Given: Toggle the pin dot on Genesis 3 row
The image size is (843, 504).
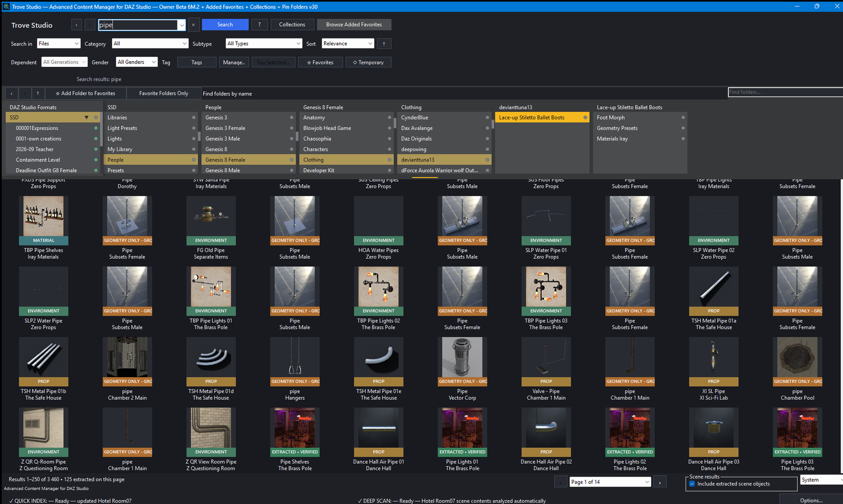Looking at the screenshot, I should pyautogui.click(x=291, y=117).
